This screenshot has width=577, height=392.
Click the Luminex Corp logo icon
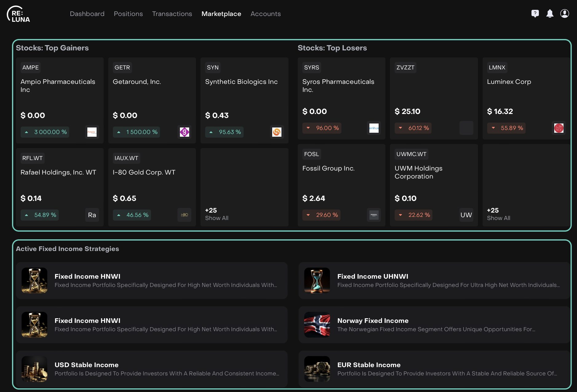[x=559, y=128]
